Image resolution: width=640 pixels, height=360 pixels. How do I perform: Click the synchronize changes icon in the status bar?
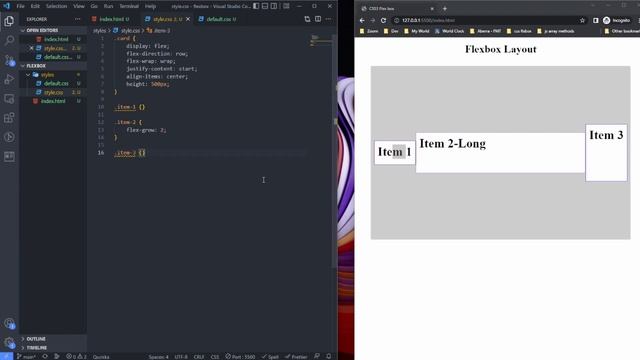point(45,356)
